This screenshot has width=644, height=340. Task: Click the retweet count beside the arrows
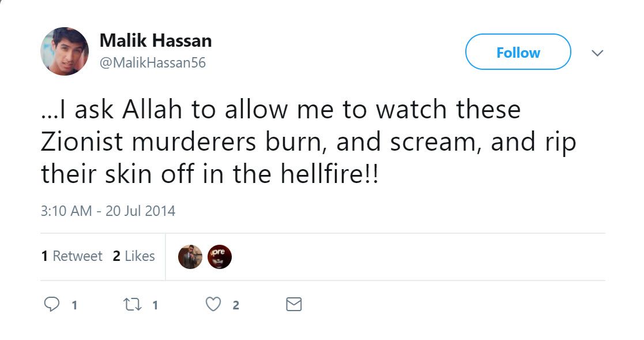click(x=155, y=305)
